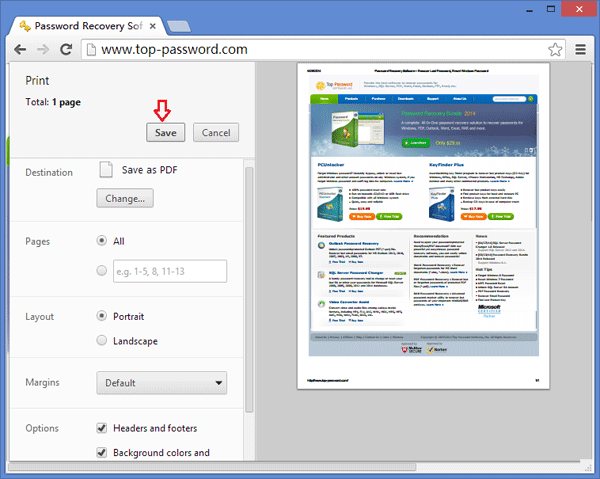This screenshot has height=479, width=600.
Task: Choose Landscape layout orientation
Action: click(x=102, y=340)
